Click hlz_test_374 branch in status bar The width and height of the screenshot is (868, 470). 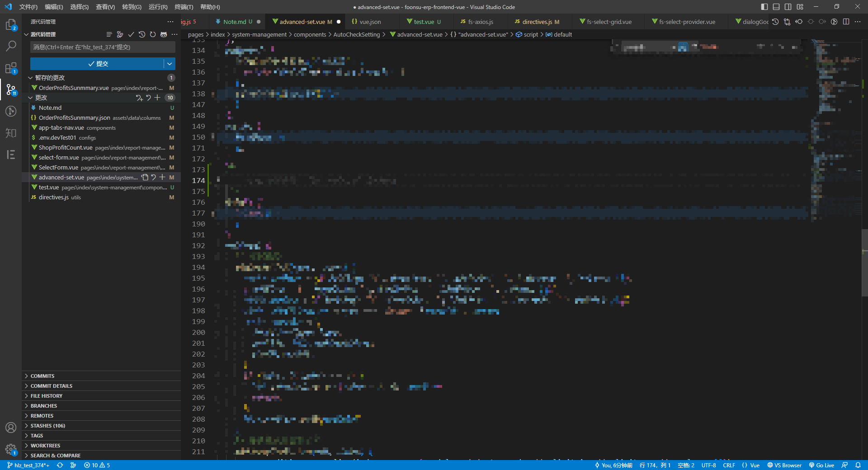pyautogui.click(x=28, y=465)
